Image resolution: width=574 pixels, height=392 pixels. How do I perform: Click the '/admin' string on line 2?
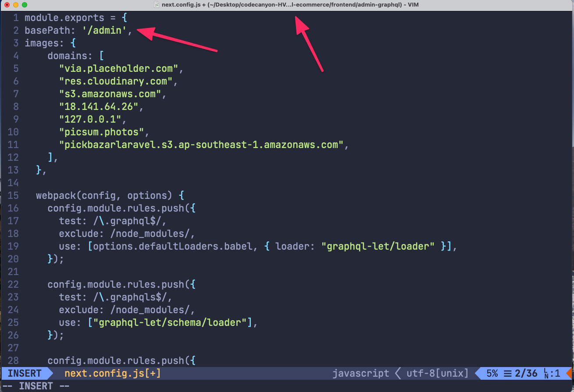pos(104,31)
